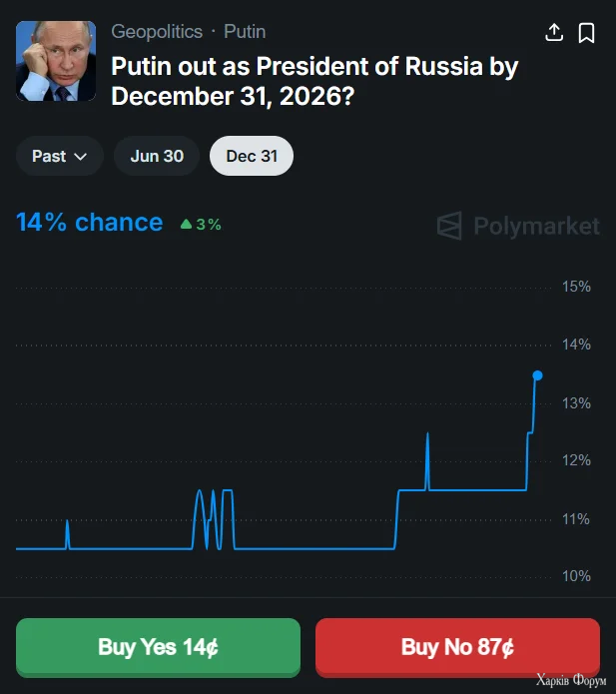Select the Dec 31 date tab
The image size is (616, 694).
tap(252, 156)
